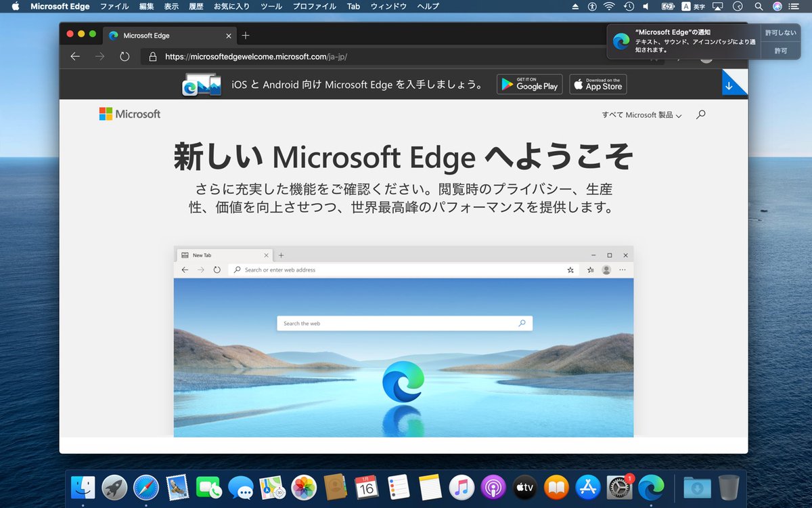The height and width of the screenshot is (508, 812).
Task: Open Apple TV from the Dock
Action: coord(524,486)
